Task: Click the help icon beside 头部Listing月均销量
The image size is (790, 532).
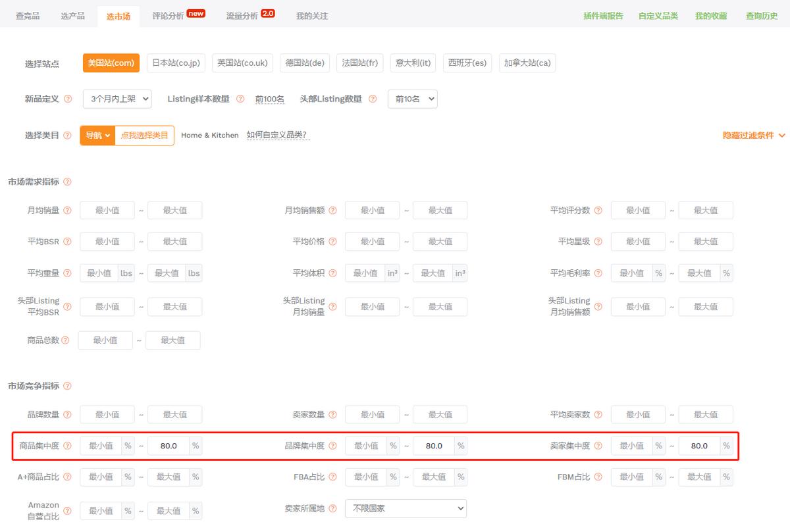Action: pyautogui.click(x=332, y=306)
